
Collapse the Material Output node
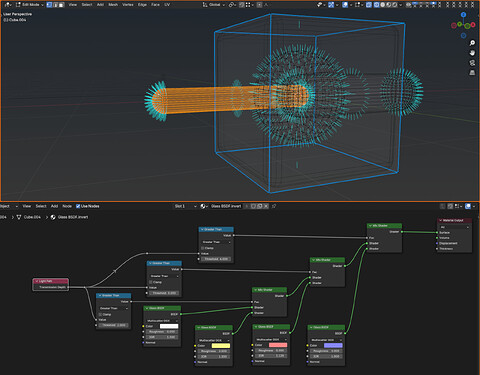tap(441, 220)
